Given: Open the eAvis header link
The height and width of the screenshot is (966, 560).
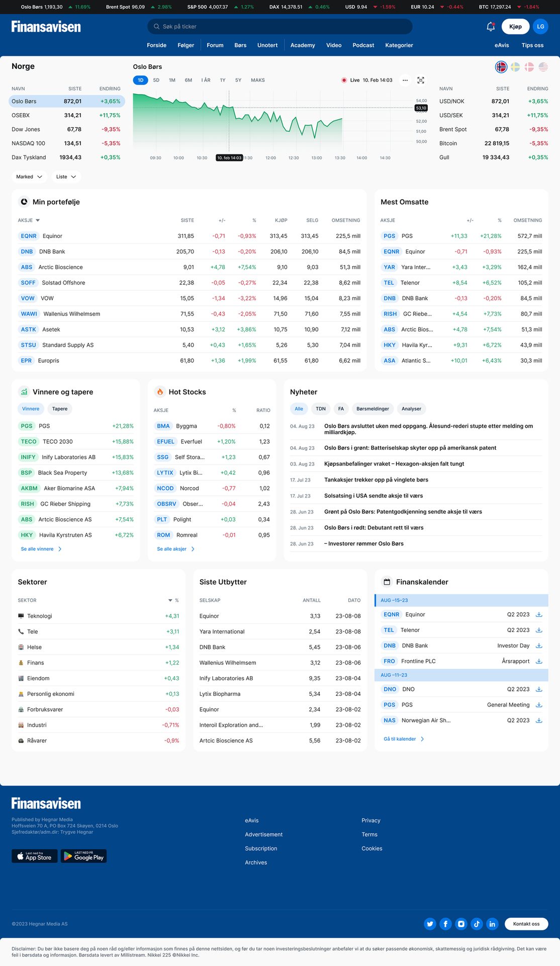Looking at the screenshot, I should coord(502,45).
